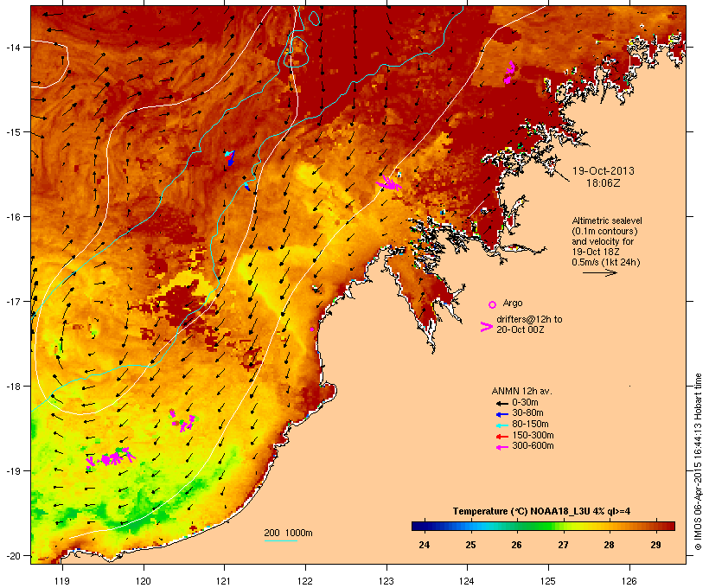Screen dimensions: 709x588
Task: Click the 200 1000m isobath legend text
Action: (289, 533)
